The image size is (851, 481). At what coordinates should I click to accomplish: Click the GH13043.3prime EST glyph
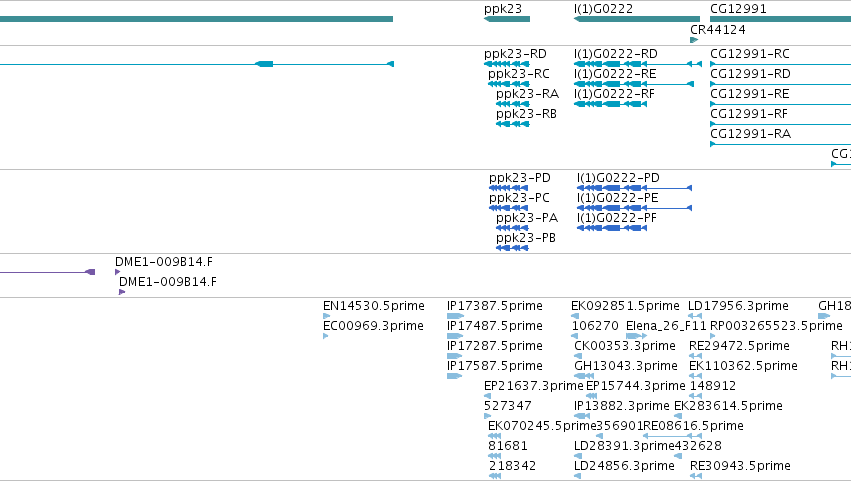pyautogui.click(x=583, y=376)
